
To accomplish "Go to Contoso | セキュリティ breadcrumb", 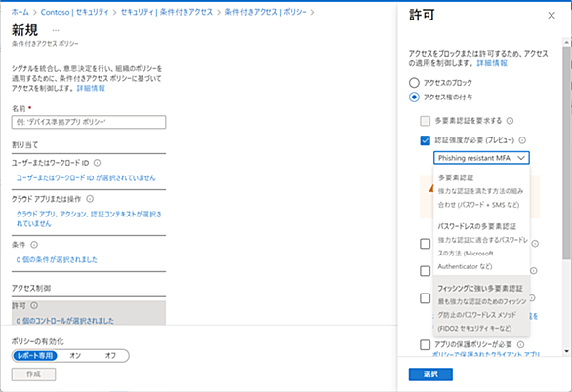I will 75,12.
